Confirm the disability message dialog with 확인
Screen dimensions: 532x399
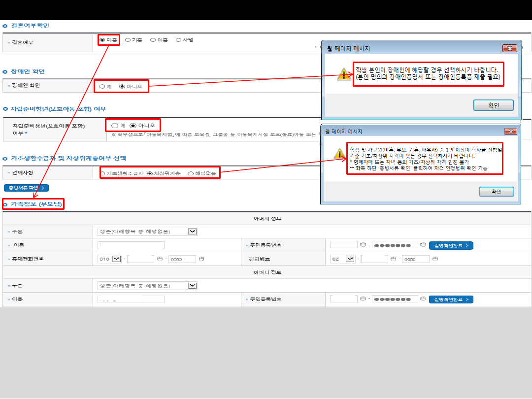coord(493,105)
